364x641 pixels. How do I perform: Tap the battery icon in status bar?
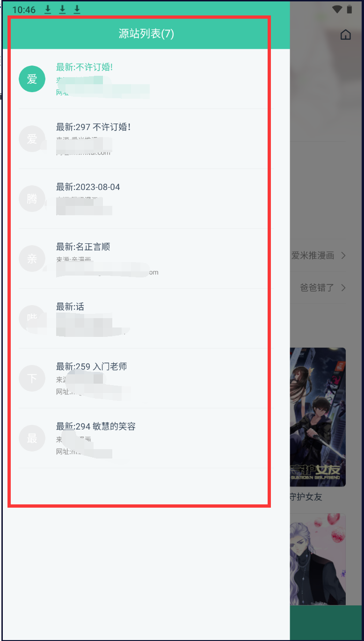click(x=349, y=9)
